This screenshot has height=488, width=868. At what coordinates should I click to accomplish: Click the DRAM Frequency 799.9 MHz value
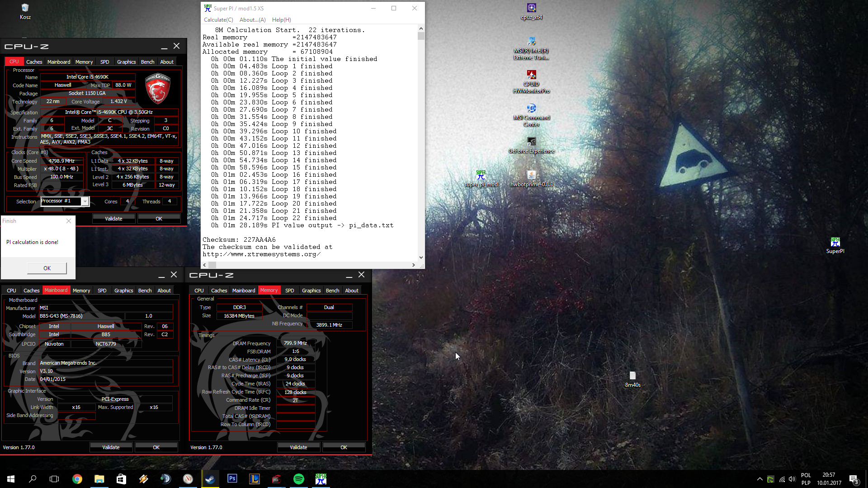pos(295,343)
